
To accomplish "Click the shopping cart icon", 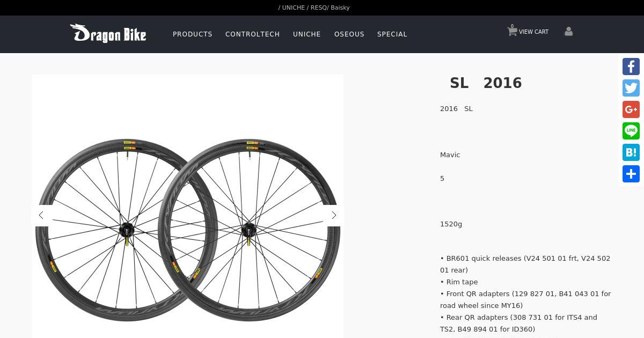I will click(512, 32).
